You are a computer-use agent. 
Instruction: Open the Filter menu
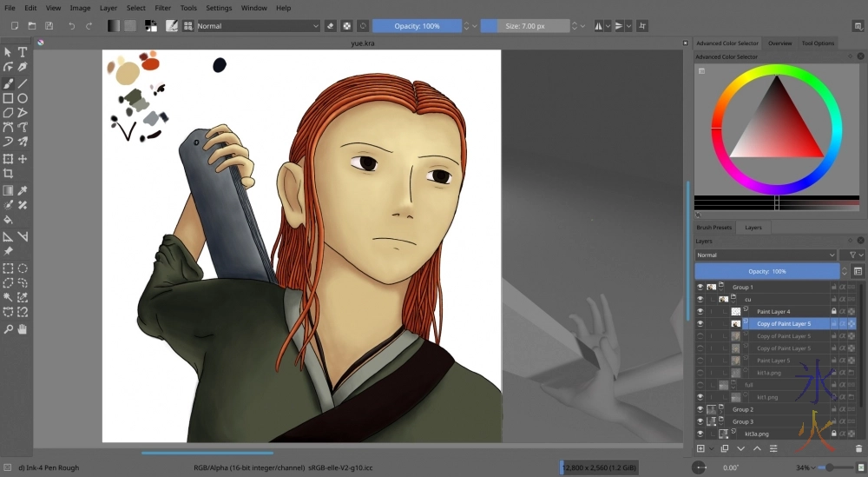(x=162, y=8)
